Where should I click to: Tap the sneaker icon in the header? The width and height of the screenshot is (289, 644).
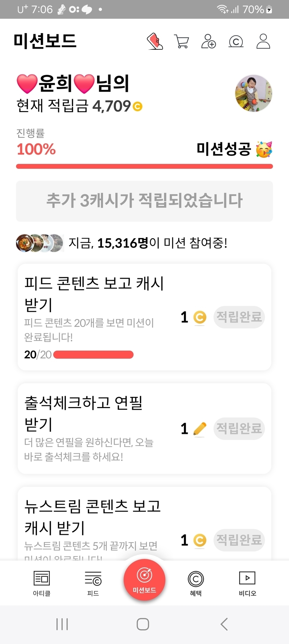tap(155, 41)
